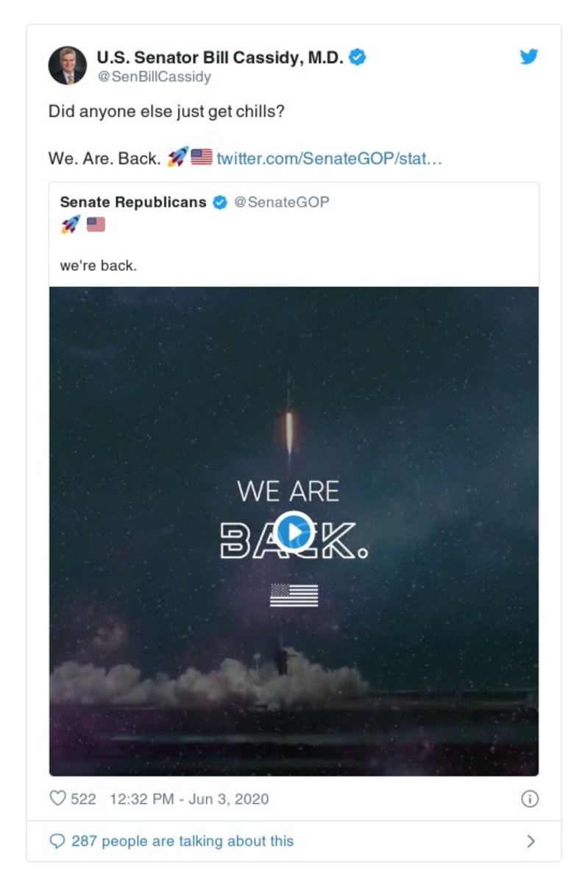The width and height of the screenshot is (588, 889).
Task: Click the American flag graphic in the video
Action: click(x=294, y=595)
